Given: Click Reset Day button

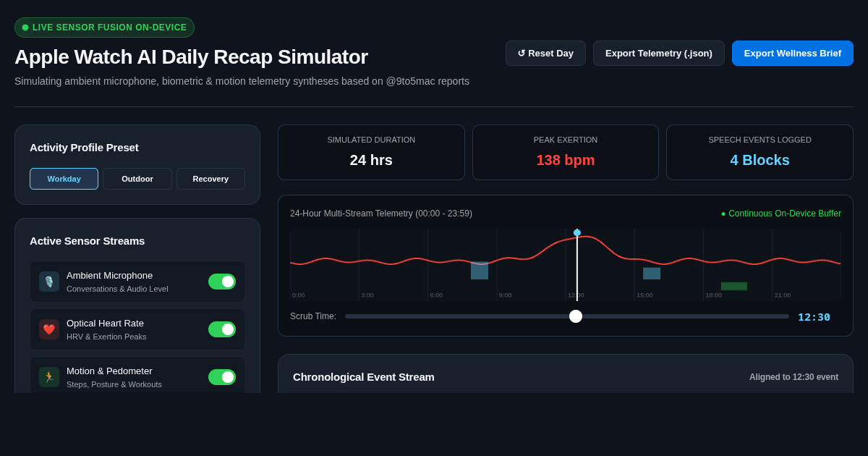Looking at the screenshot, I should [x=545, y=54].
